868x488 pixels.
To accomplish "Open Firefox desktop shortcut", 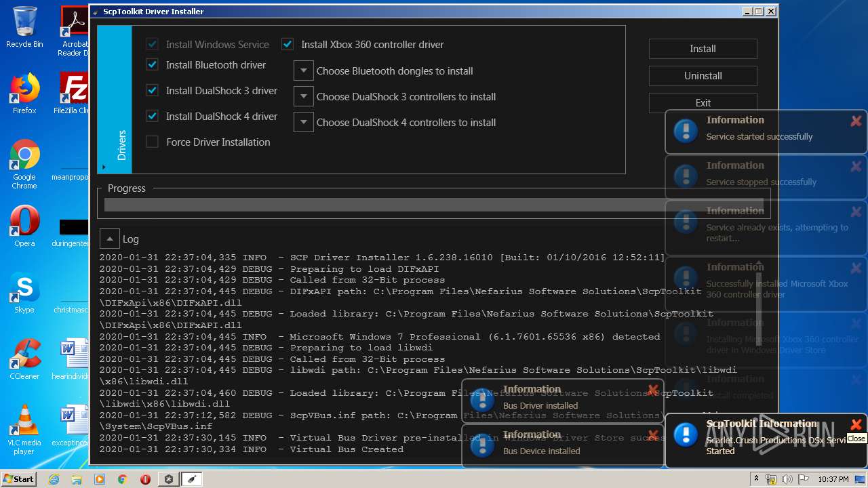I will 24,94.
